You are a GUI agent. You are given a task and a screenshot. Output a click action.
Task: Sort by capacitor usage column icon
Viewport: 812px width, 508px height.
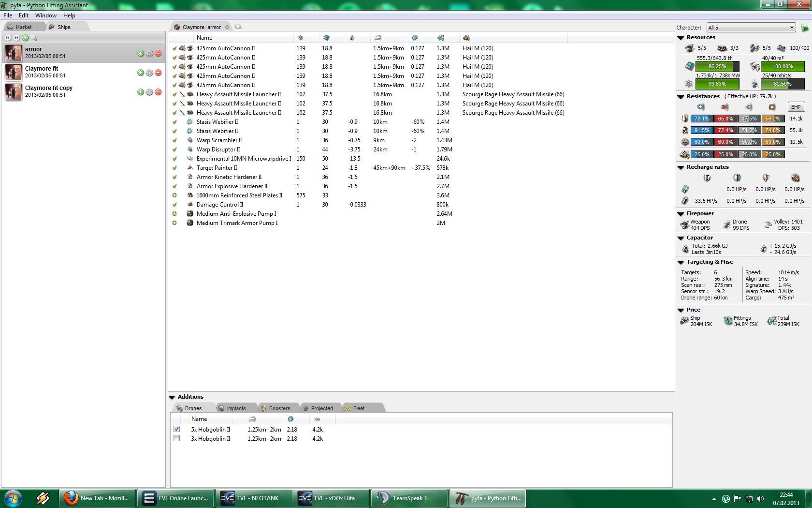point(352,38)
